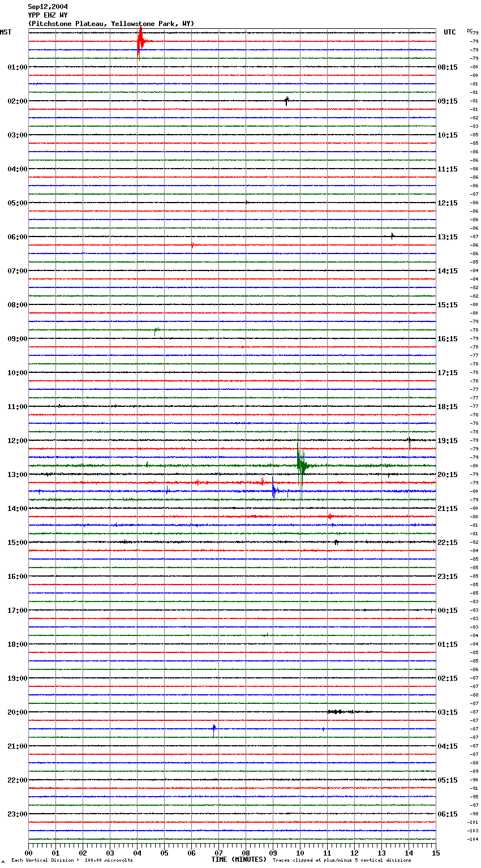Viewport: 481px width, 868px height.
Task: Click the '05:00' MST time label
Action: 18,203
